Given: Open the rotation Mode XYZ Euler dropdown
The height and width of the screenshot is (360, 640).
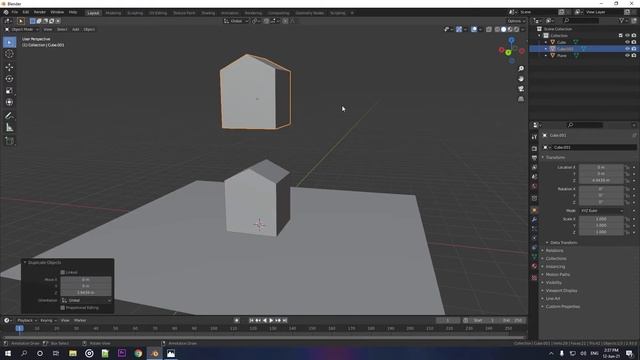Looking at the screenshot, I should (602, 211).
